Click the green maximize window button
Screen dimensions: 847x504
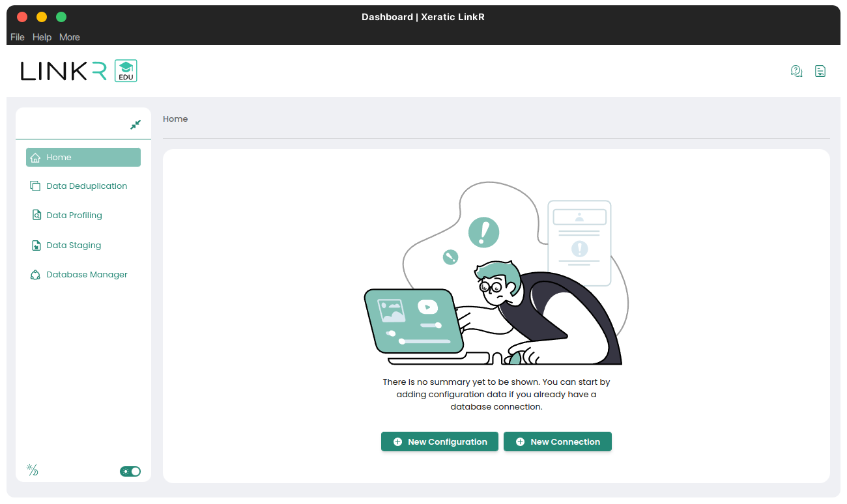coord(61,17)
